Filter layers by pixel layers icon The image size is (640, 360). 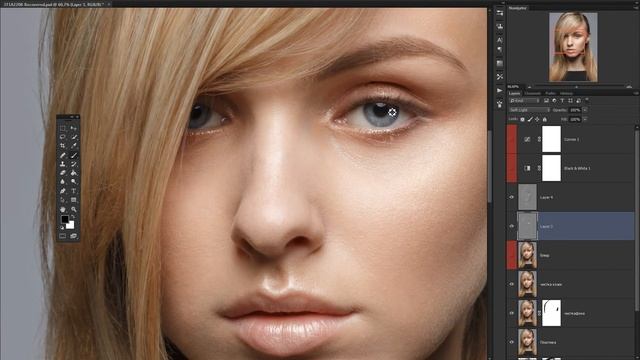(546, 101)
